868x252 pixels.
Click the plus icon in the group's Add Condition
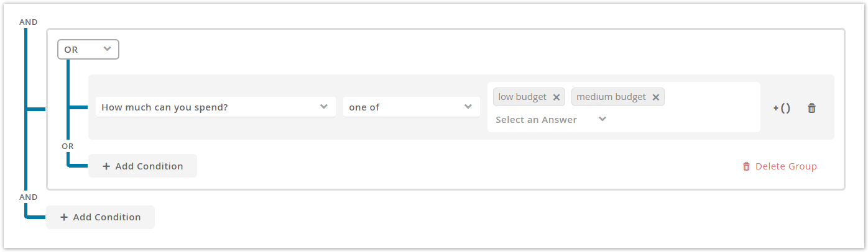(106, 166)
